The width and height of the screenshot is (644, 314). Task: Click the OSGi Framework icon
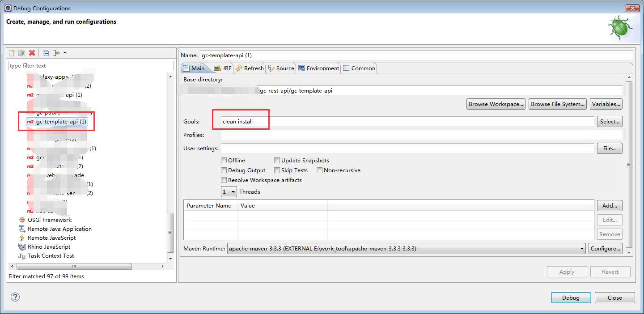click(x=22, y=220)
